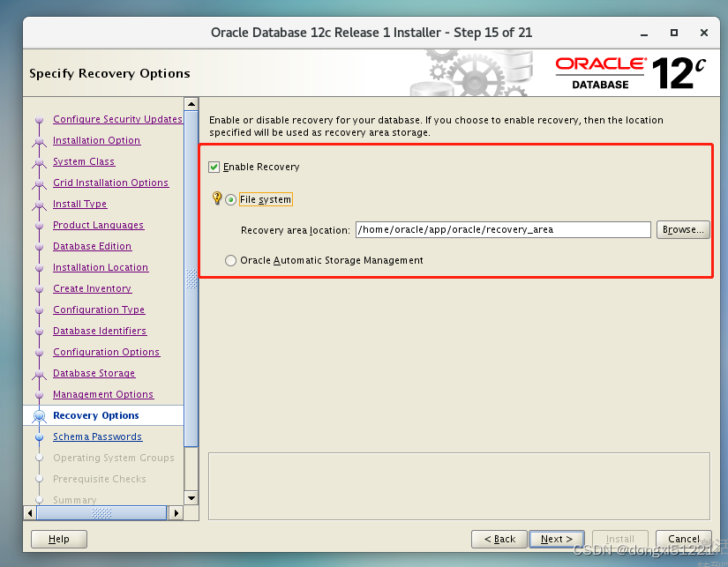
Task: Click the pending step icon beside Schema Passwords
Action: pyautogui.click(x=39, y=436)
